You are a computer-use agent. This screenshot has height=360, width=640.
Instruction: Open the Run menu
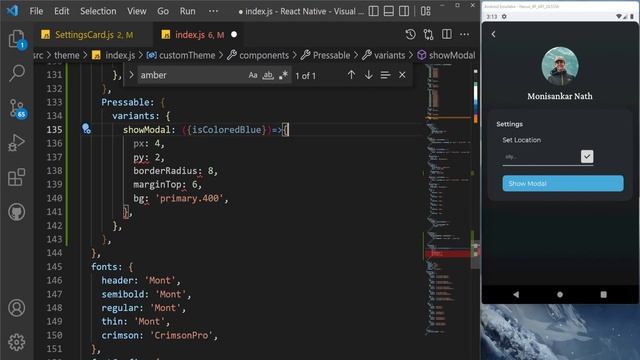click(x=188, y=11)
